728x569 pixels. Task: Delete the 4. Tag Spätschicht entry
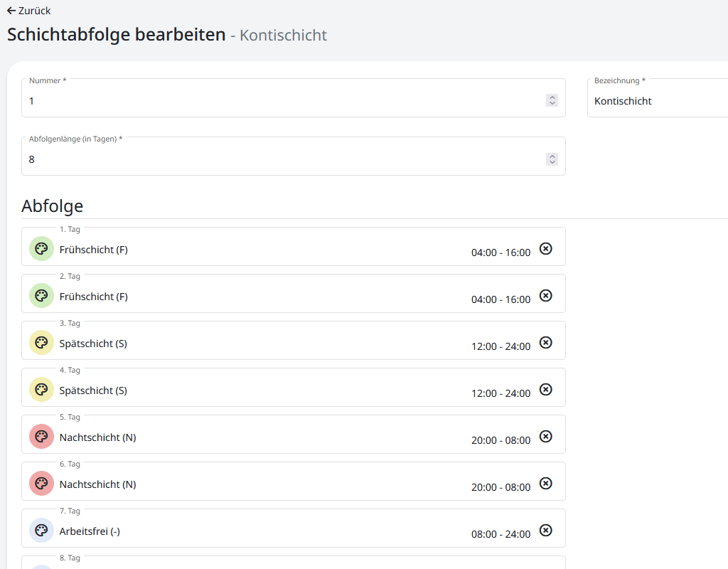(x=545, y=389)
